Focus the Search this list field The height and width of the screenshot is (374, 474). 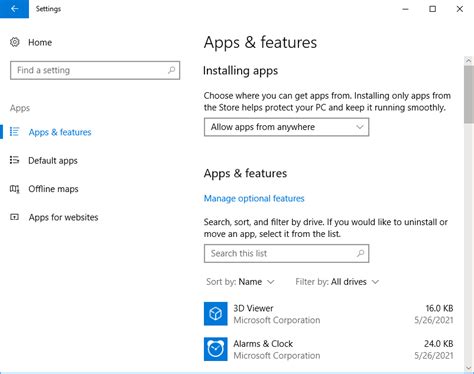tap(286, 253)
